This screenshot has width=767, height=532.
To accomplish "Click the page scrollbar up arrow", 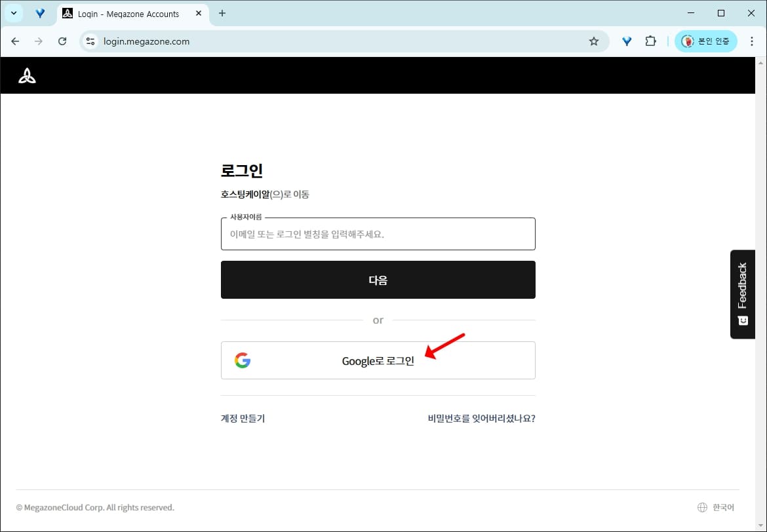I will 760,63.
